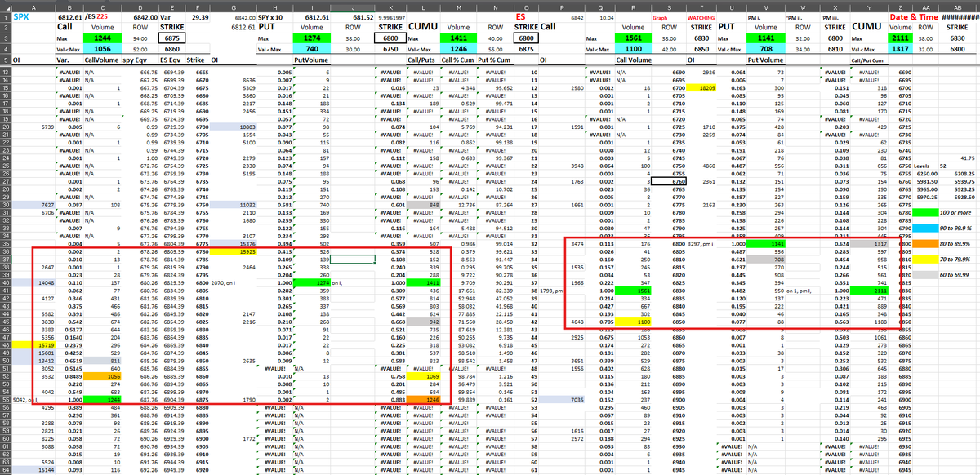
Task: Select the cyan cell showing '708' in row 4
Action: tap(766, 49)
